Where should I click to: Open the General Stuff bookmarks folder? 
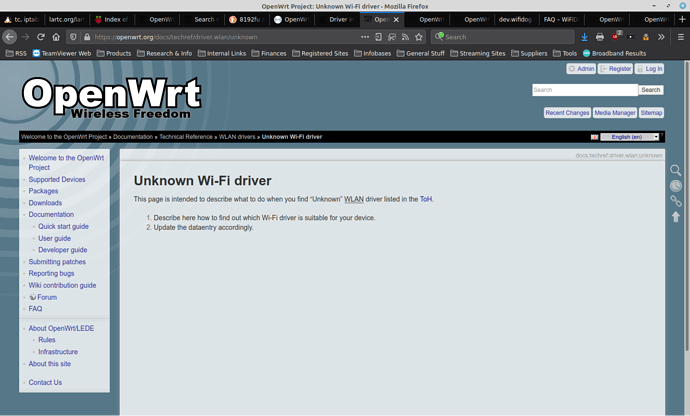point(421,53)
